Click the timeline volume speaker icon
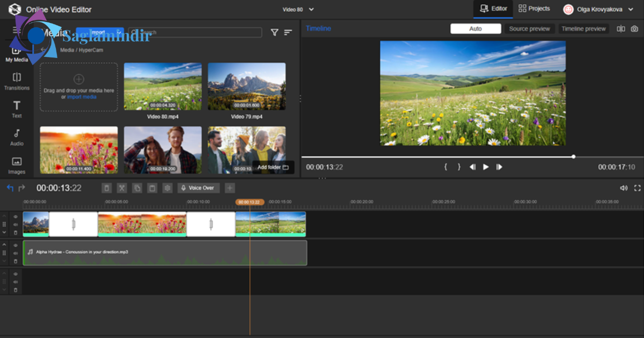Image resolution: width=644 pixels, height=338 pixels. pyautogui.click(x=624, y=188)
